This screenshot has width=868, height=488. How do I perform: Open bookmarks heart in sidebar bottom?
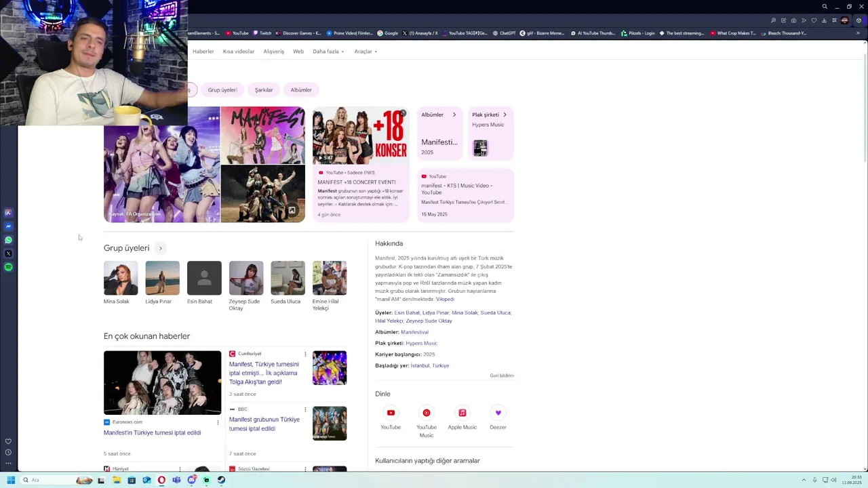point(8,441)
